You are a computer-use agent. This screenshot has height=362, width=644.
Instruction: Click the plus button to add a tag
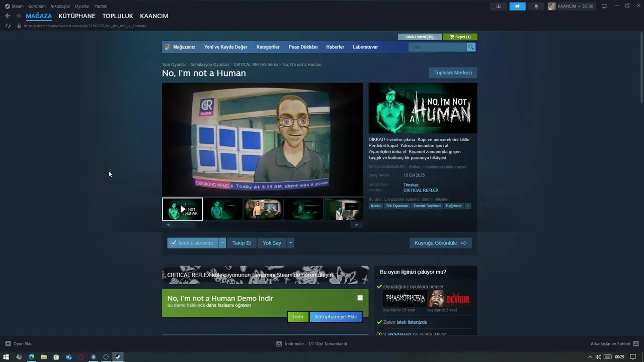click(x=468, y=206)
